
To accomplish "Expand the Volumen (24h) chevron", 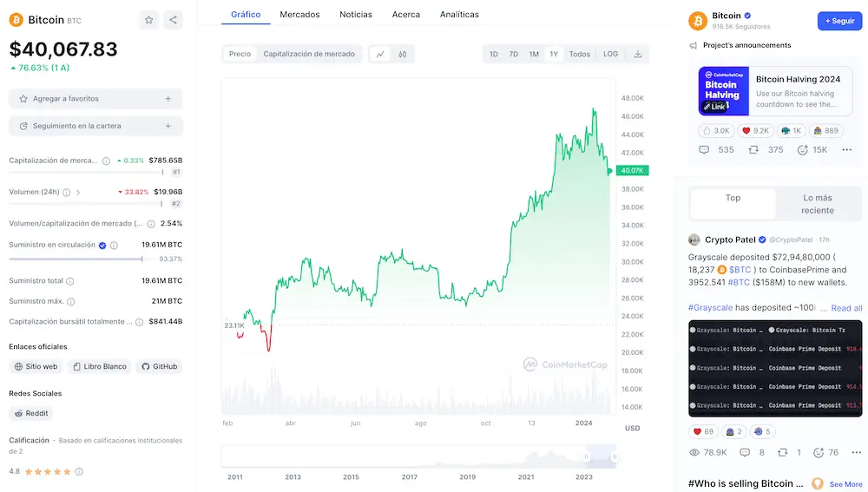I will tap(78, 193).
